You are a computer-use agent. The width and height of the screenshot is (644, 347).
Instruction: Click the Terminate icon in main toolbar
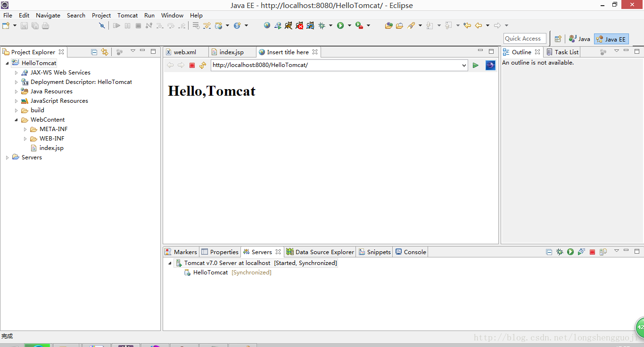coord(138,25)
